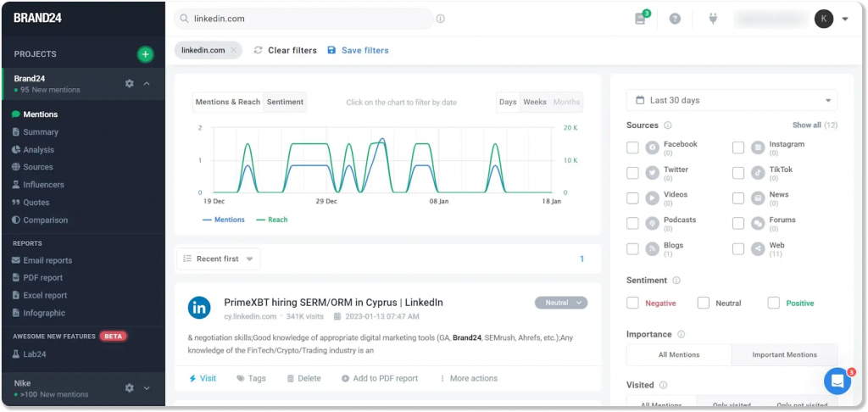
Task: Check the Neutral sentiment checkbox
Action: (704, 303)
